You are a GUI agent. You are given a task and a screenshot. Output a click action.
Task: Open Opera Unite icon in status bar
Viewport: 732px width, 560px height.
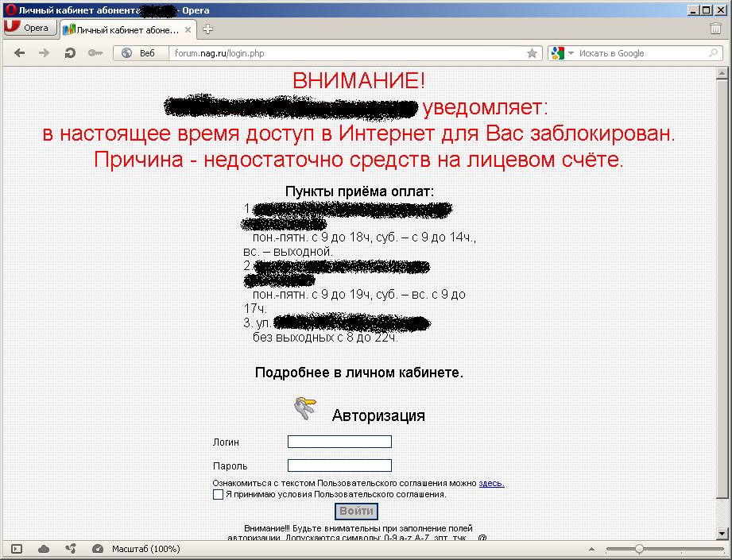coord(71,549)
